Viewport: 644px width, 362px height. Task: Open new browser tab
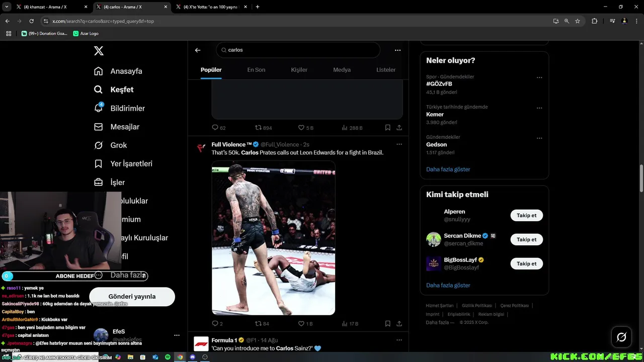pos(258,7)
